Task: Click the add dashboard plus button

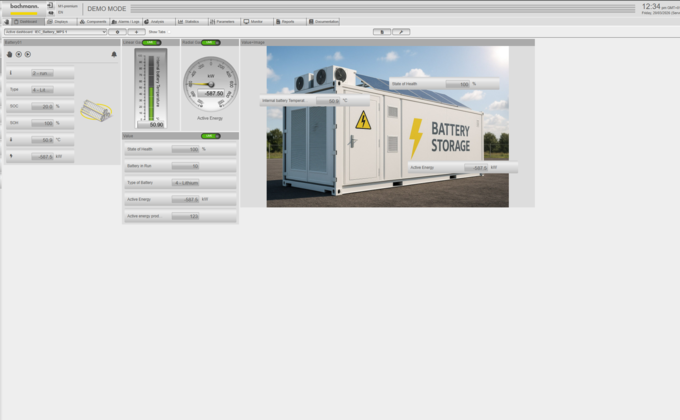Action: point(136,32)
